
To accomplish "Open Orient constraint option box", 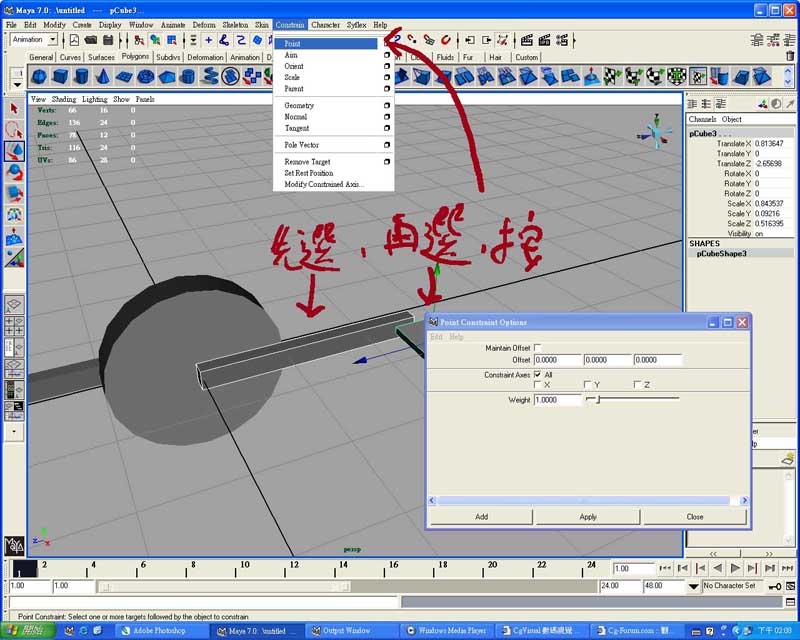I will pyautogui.click(x=387, y=66).
